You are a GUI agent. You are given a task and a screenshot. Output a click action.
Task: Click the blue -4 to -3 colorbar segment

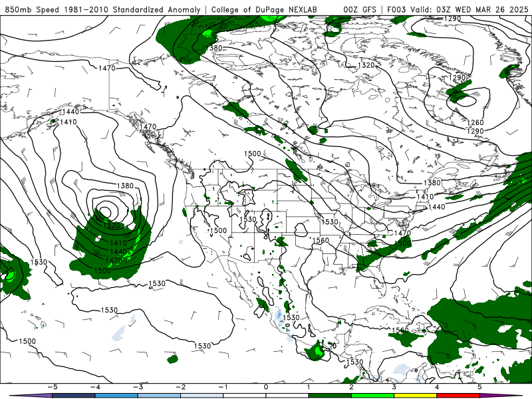point(116,396)
